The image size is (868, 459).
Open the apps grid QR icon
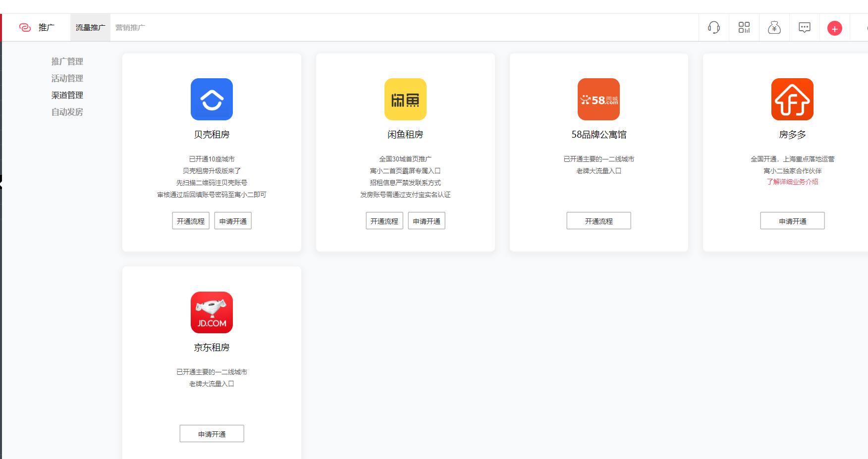(744, 28)
